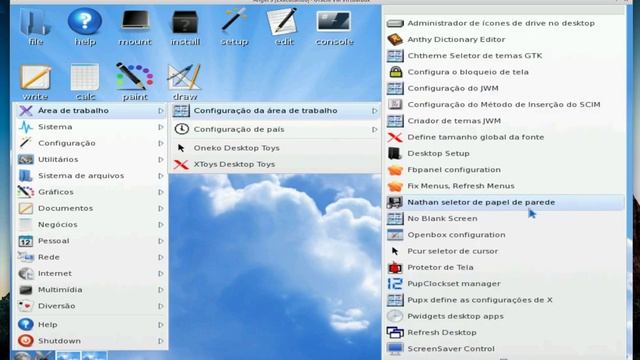Click the ScreenSaver Control monitor icon
This screenshot has width=640, height=360.
(x=395, y=349)
